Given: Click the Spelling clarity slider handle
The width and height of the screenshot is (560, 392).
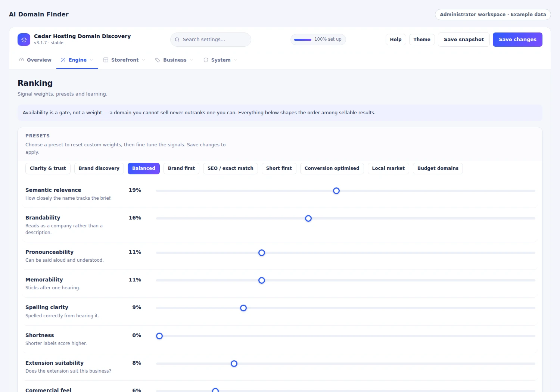Looking at the screenshot, I should [x=243, y=308].
